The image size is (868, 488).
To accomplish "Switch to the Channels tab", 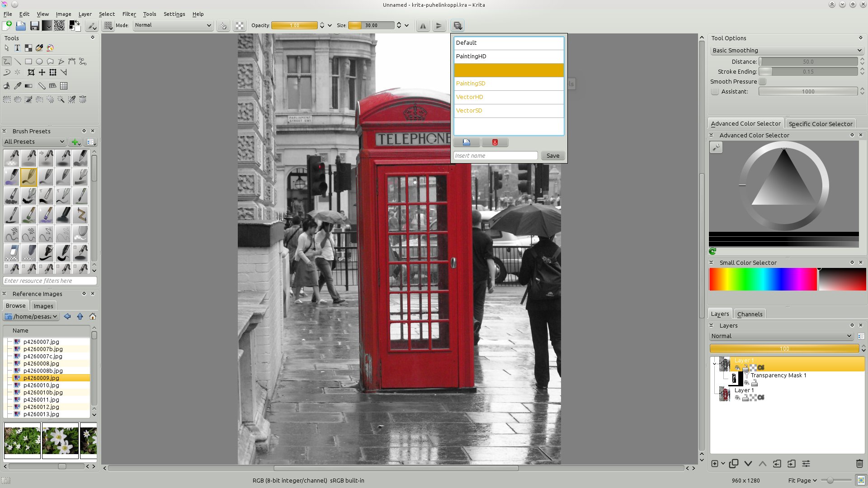I will click(x=750, y=314).
